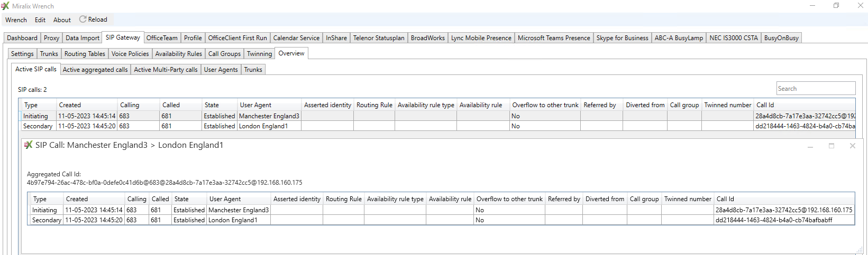Sort main table by Asserted identity column
Viewport: 868px width, 255px height.
[327, 105]
